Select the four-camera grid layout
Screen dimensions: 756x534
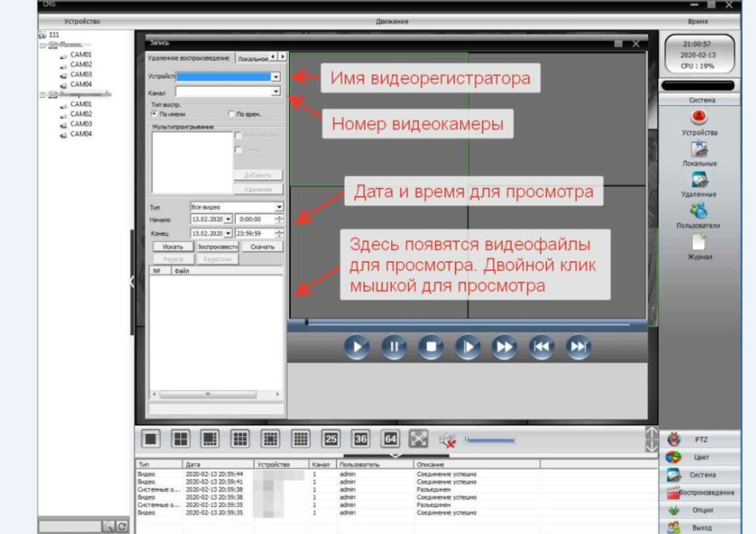[x=180, y=439]
